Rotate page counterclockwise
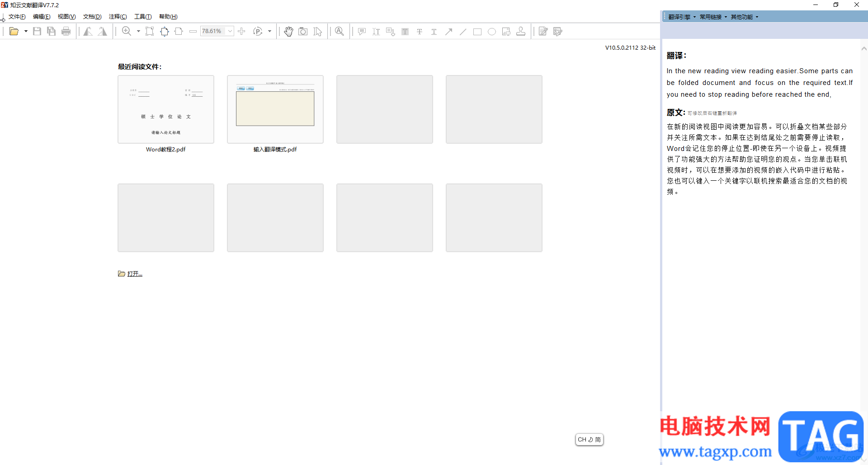868x465 pixels. [x=88, y=31]
